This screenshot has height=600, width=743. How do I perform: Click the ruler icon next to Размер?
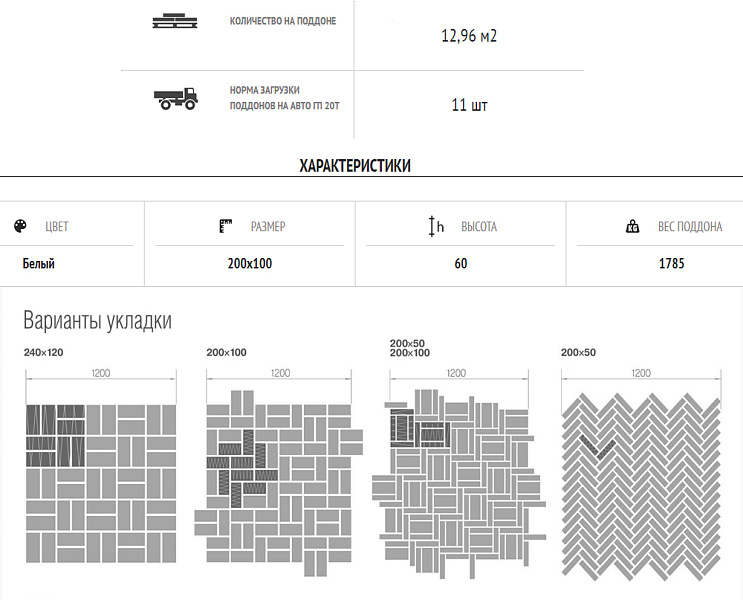pos(226,226)
